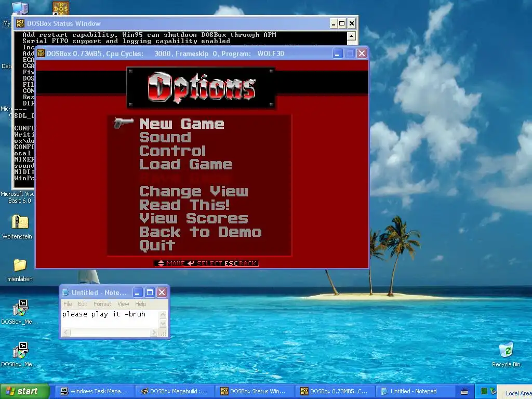Click the keyboard icon in taskbar
Viewport: 532px width, 399px height.
[464, 392]
